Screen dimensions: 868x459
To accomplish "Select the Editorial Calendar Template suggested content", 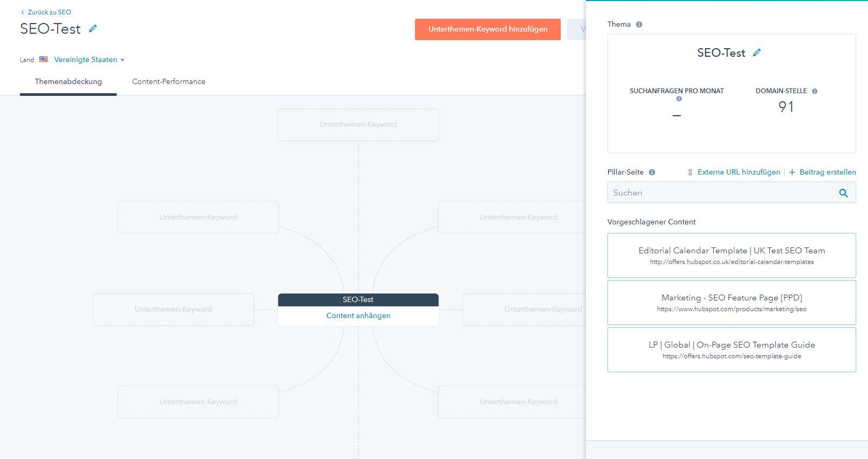I will pos(731,255).
